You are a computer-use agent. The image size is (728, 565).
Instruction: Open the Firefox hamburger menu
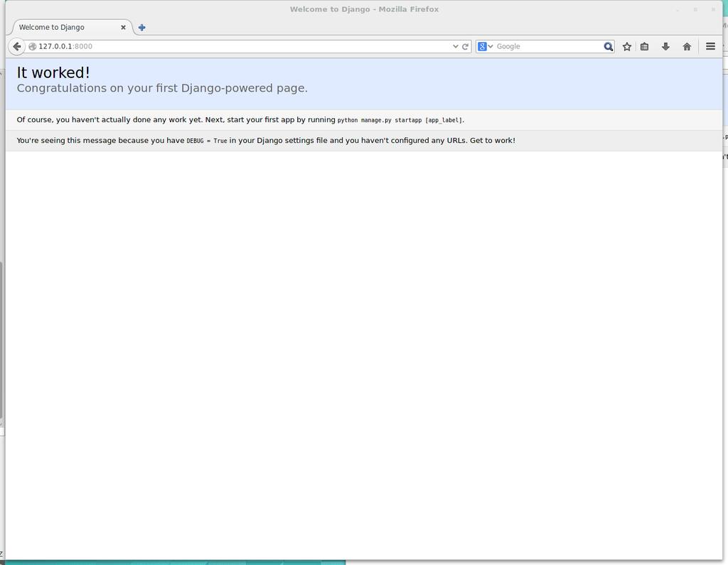[710, 46]
